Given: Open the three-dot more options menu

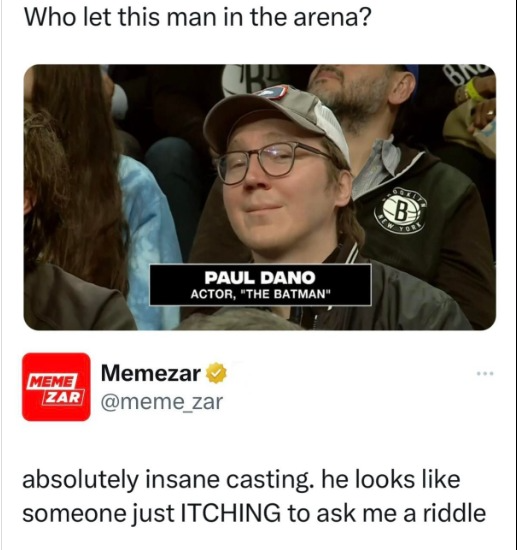Looking at the screenshot, I should pyautogui.click(x=485, y=374).
